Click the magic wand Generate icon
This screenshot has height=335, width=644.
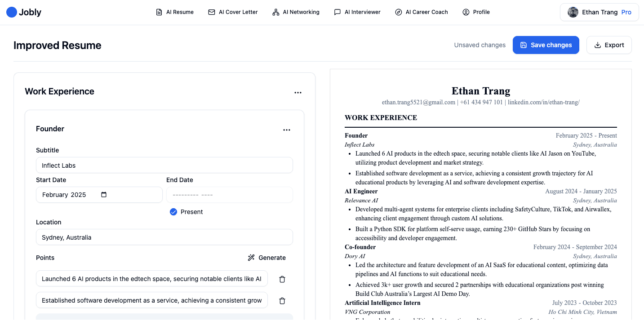point(251,257)
